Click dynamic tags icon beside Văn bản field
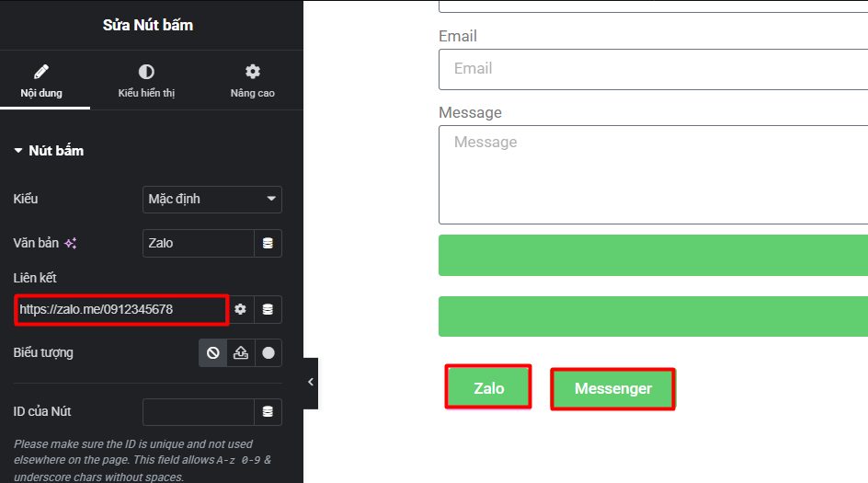This screenshot has height=483, width=868. 268,243
